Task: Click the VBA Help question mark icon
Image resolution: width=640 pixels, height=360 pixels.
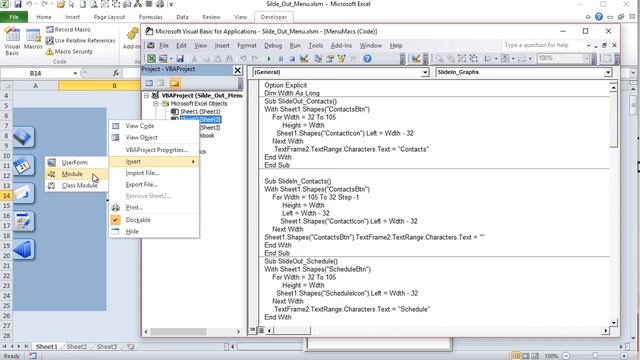Action: 367,59
